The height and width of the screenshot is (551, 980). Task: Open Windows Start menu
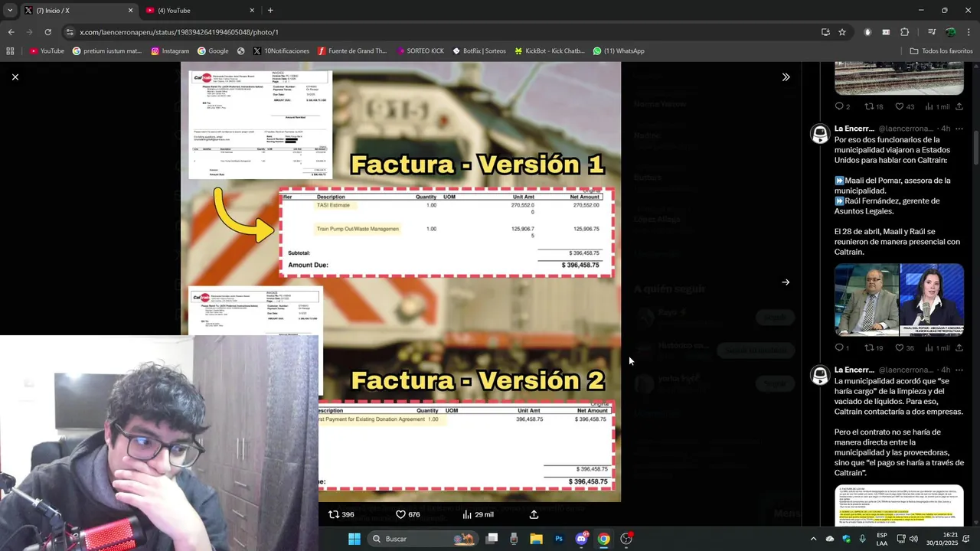(354, 539)
